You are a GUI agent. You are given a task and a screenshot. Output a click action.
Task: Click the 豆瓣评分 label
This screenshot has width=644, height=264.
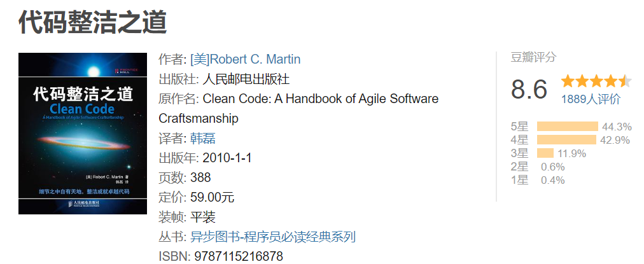[x=533, y=57]
